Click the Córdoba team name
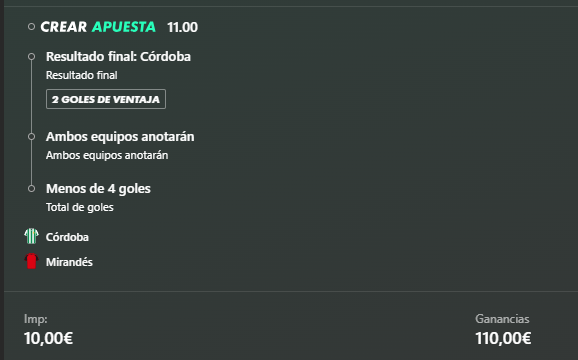The width and height of the screenshot is (578, 360). [67, 237]
